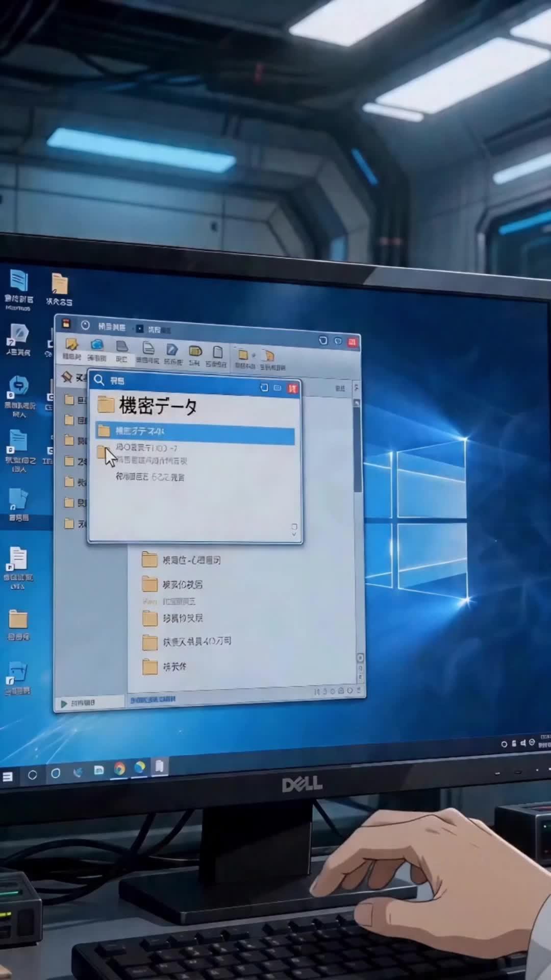Click the file manager scrollbar up arrow
The width and height of the screenshot is (551, 980).
(x=357, y=403)
